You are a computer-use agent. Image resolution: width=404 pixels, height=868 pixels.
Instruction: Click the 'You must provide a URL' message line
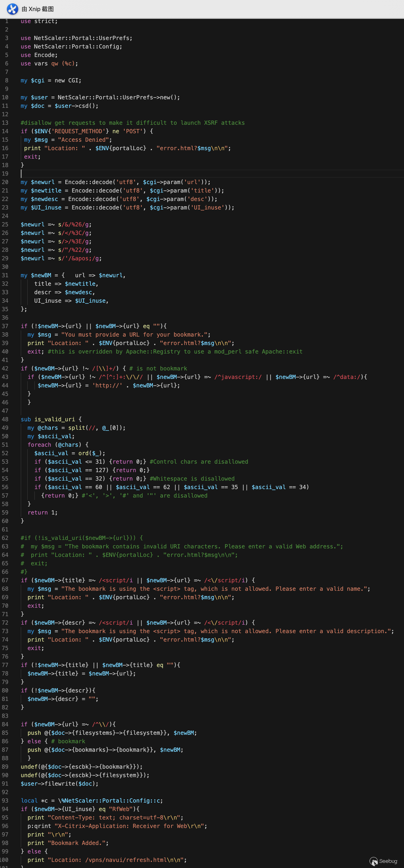(119, 335)
